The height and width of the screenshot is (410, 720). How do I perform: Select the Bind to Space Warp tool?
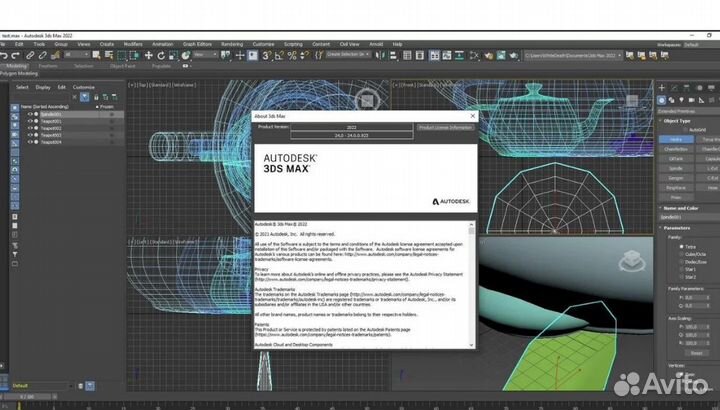pyautogui.click(x=55, y=56)
